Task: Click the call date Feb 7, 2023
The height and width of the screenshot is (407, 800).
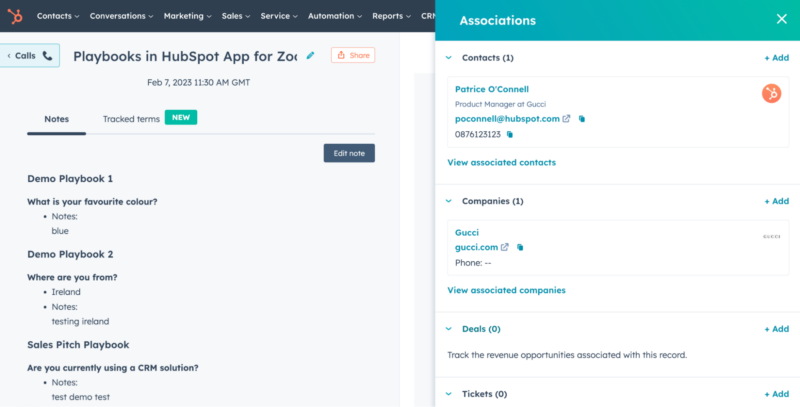Action: 198,82
